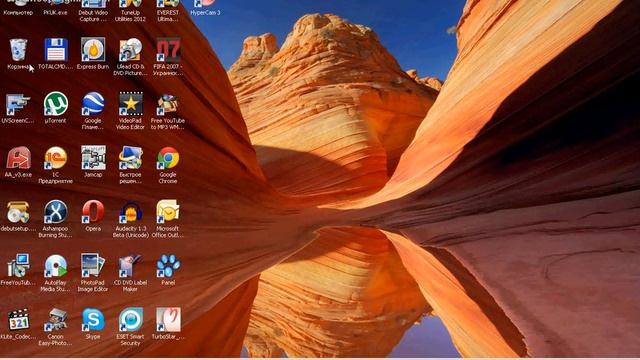Open the 1C Предприятие shortcut
This screenshot has width=640, height=360.
56,158
